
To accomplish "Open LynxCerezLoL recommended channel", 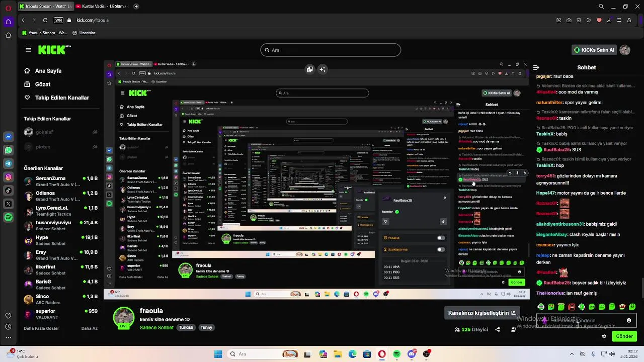I will click(x=60, y=211).
